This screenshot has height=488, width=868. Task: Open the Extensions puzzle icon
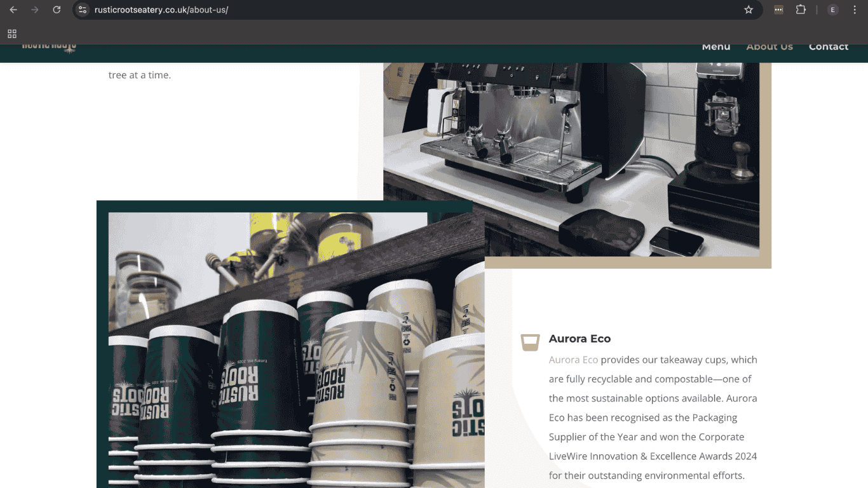[801, 10]
